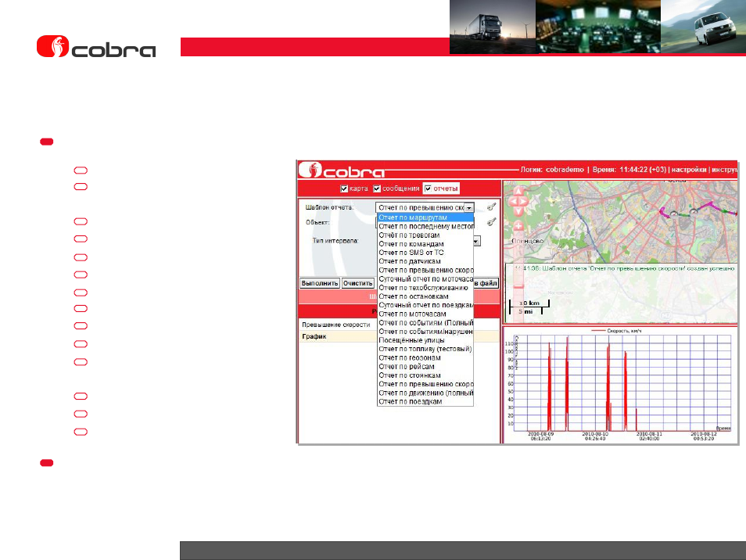Select Отчет по командам option
Viewport: 746px width, 560px height.
[425, 244]
